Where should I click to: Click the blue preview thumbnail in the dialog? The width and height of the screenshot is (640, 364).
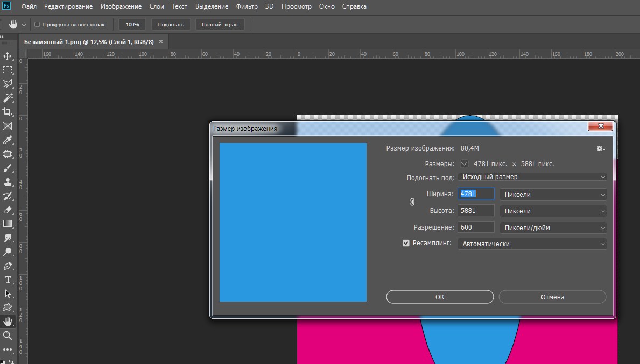click(293, 222)
